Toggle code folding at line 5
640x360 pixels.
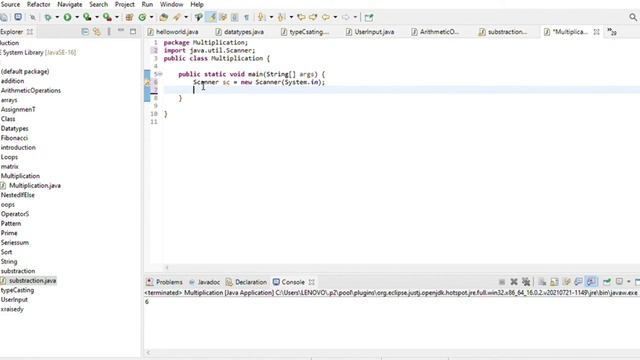[160, 74]
